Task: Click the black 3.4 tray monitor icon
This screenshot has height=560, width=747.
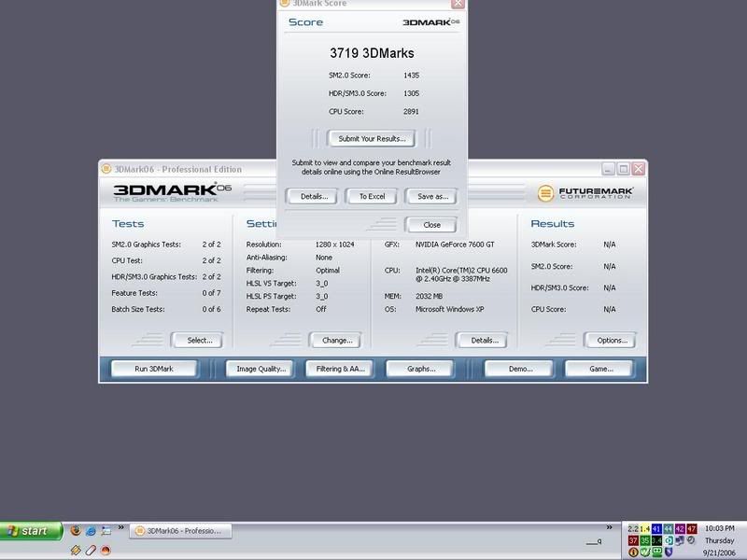Action: pyautogui.click(x=656, y=540)
